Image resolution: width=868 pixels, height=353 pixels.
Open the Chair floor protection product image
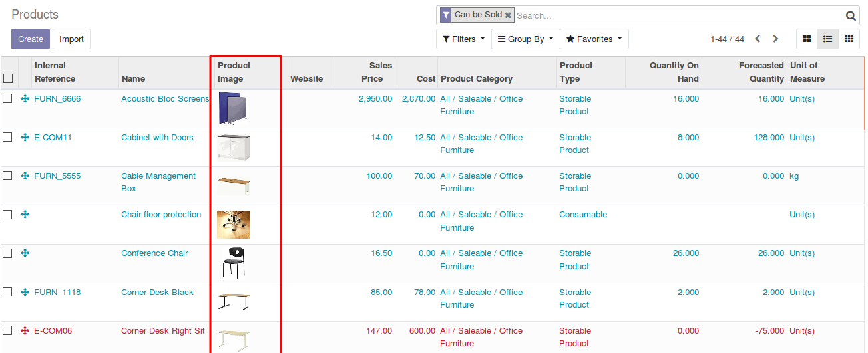tap(234, 225)
